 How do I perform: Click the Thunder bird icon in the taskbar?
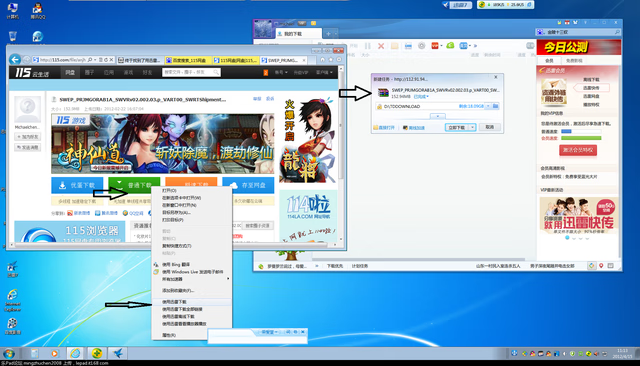[x=118, y=353]
